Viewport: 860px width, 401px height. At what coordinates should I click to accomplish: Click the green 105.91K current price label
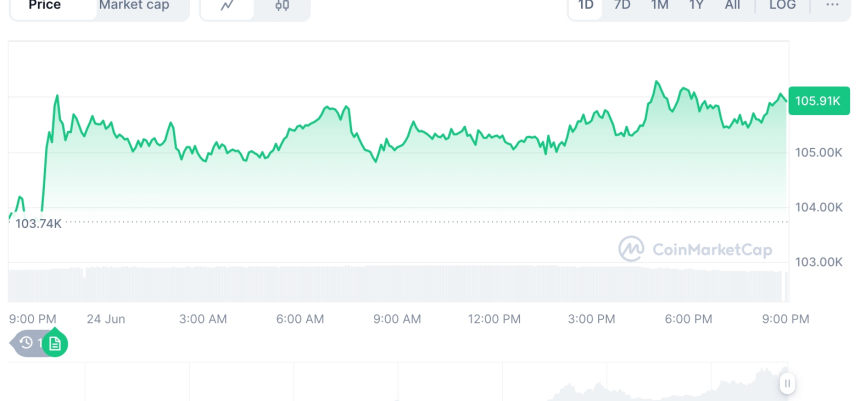coord(821,101)
